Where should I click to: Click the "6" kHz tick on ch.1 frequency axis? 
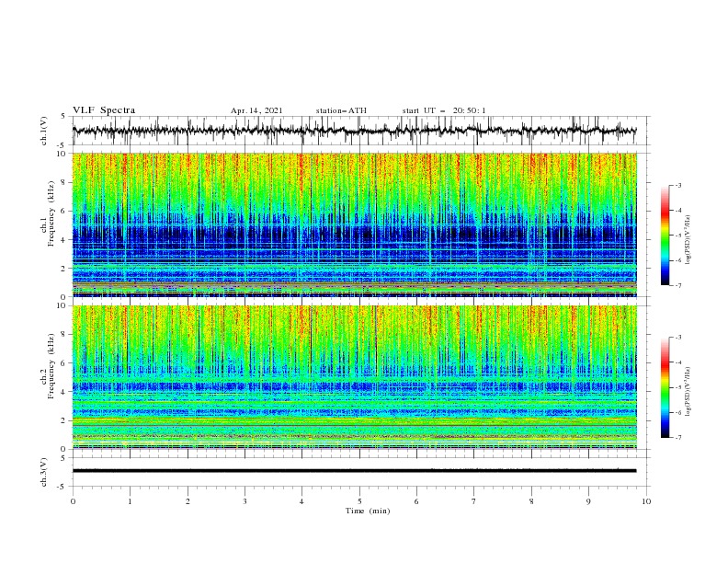point(63,211)
